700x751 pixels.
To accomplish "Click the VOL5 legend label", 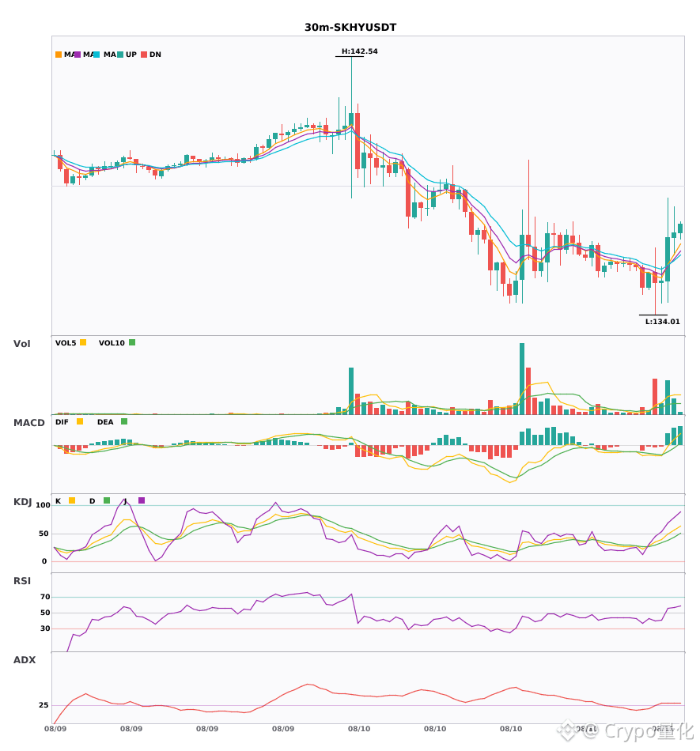I will pos(66,343).
